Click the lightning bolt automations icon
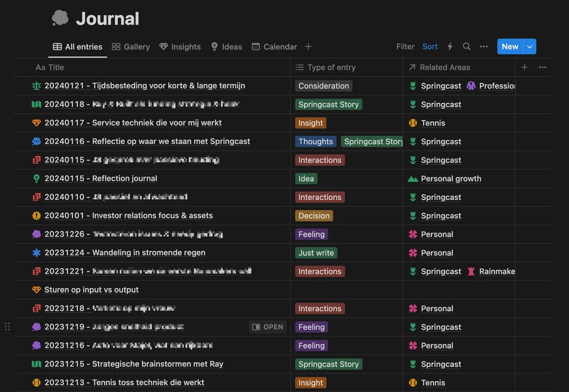Viewport: 569px width, 392px height. 450,47
